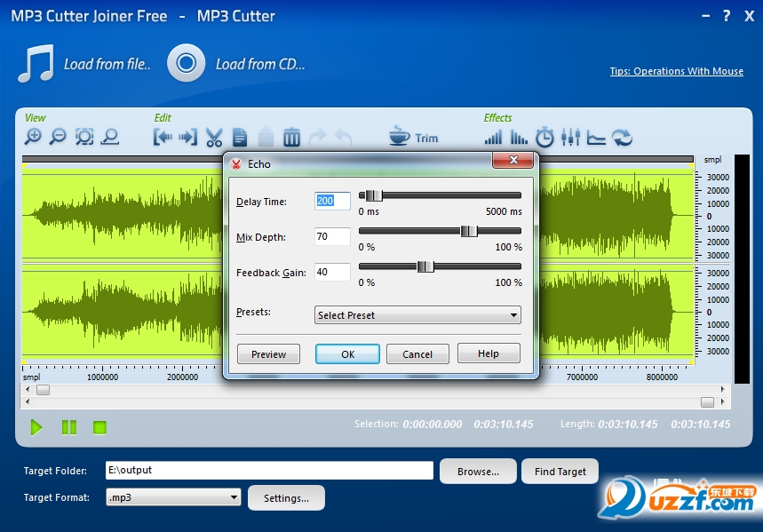Click the upper horizontal scrollbar thumb
This screenshot has width=763, height=532.
click(43, 390)
